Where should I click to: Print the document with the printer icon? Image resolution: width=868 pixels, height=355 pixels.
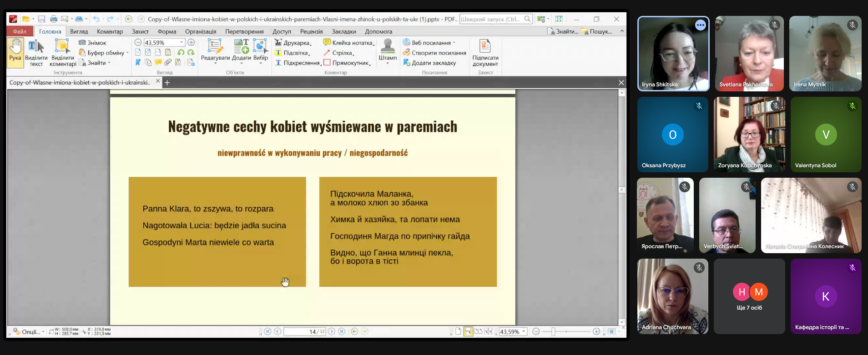pos(54,19)
